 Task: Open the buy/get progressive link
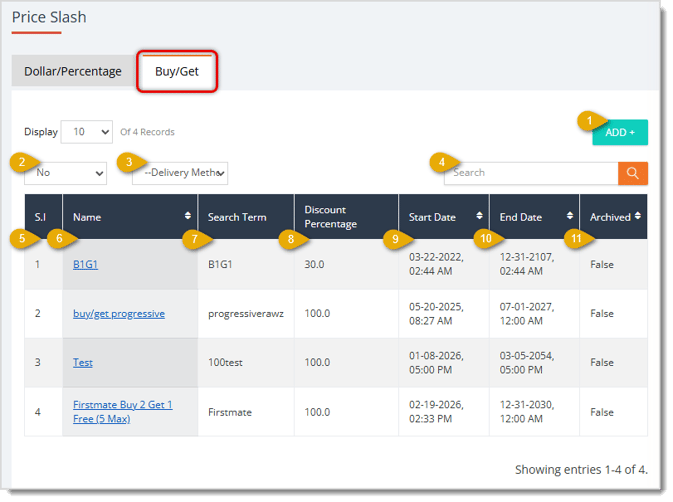[119, 314]
